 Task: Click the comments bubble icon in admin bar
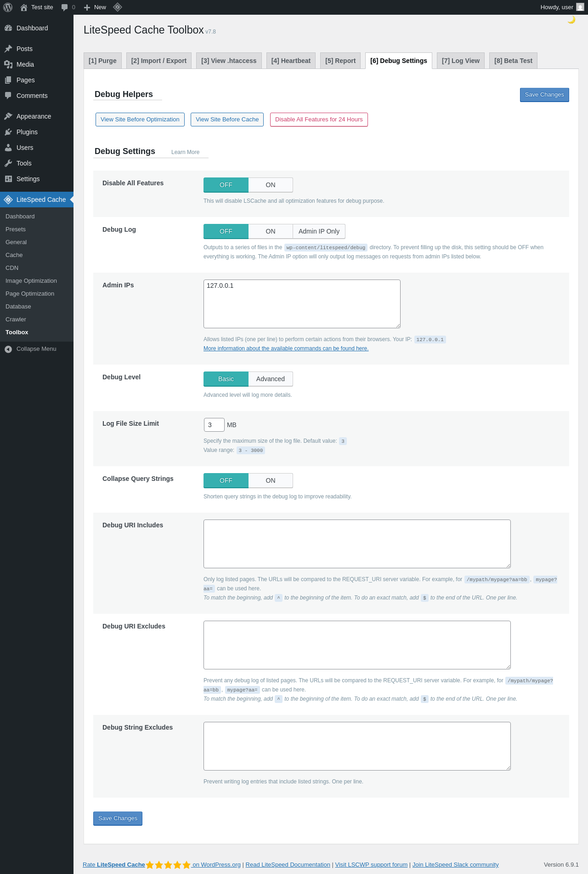(64, 7)
